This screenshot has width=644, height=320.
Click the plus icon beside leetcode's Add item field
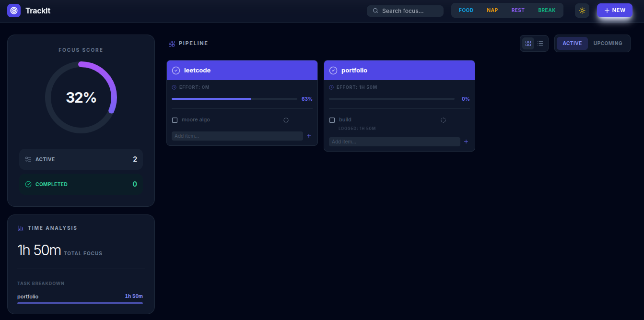pyautogui.click(x=309, y=136)
